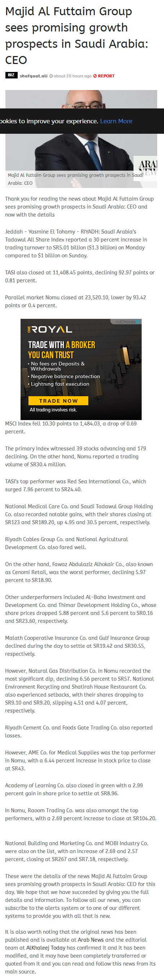Click the TRADE NOW ad button

click(x=58, y=401)
